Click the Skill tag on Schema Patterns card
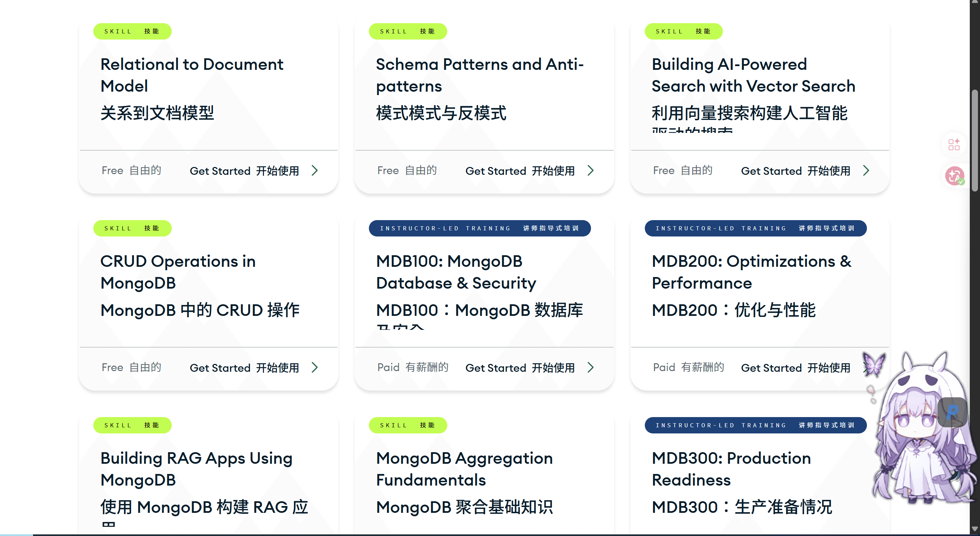 click(x=408, y=31)
